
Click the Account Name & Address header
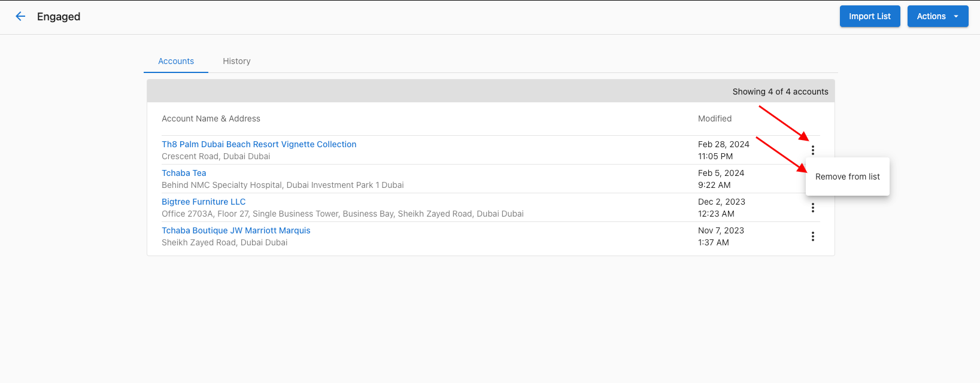click(211, 118)
